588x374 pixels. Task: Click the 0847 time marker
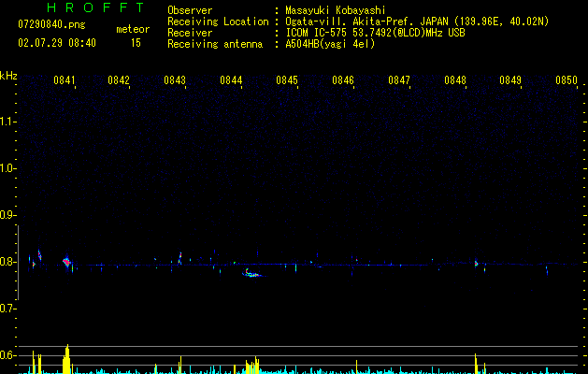point(399,80)
